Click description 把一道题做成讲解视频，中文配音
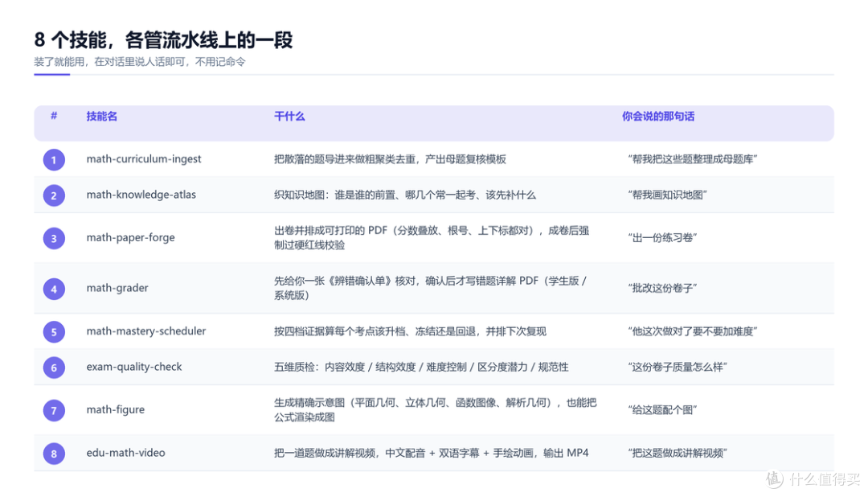Viewport: 868px width, 497px height. tap(350, 454)
